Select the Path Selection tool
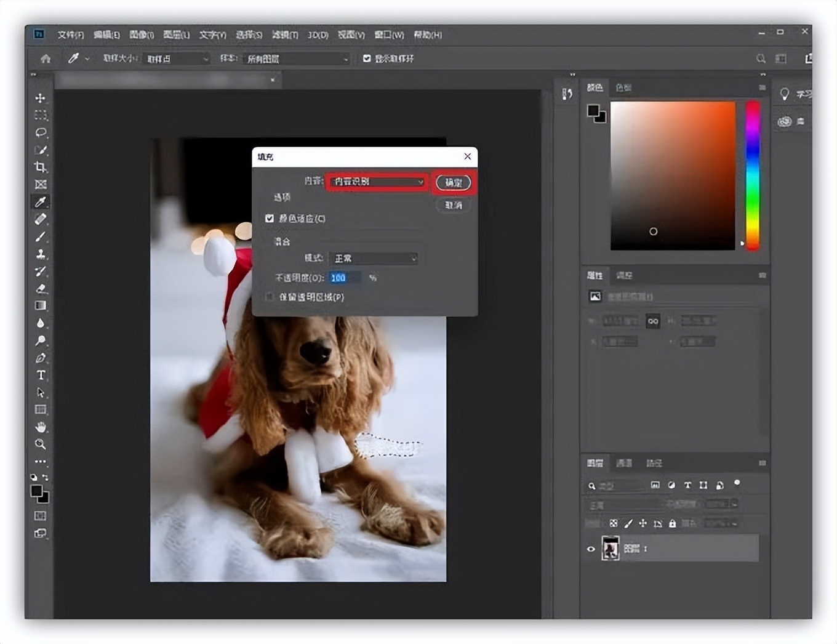Screen dimensions: 837x644 [41, 392]
